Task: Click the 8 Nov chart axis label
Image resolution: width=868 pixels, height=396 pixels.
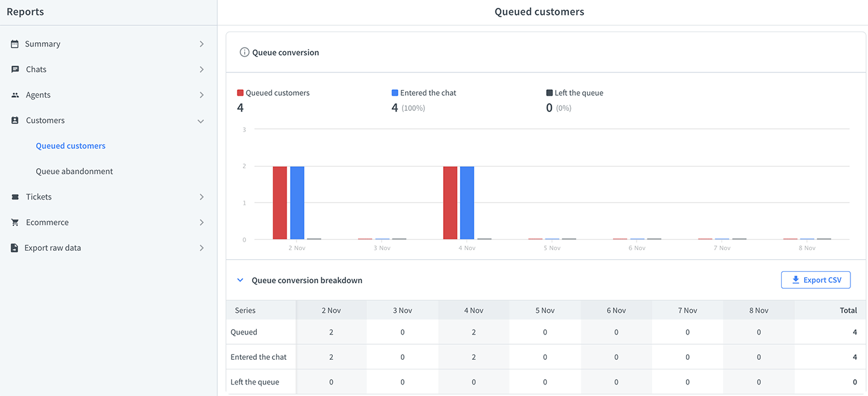Action: (x=807, y=248)
